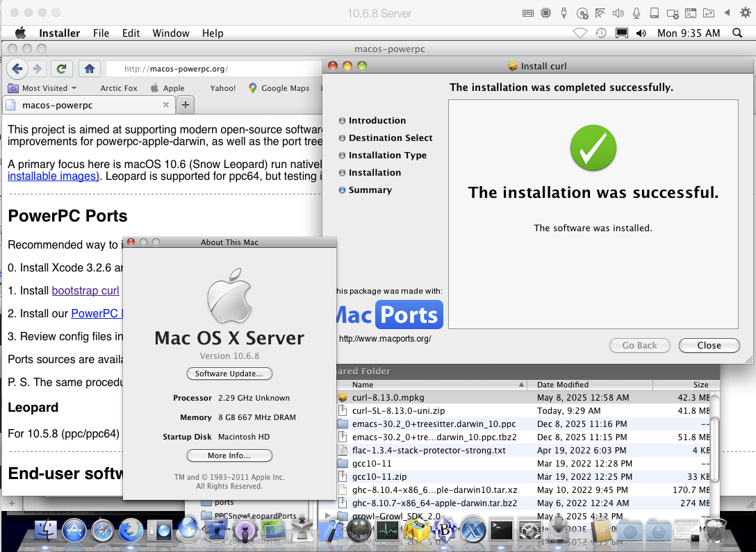Launch Safari from the Dock
Image resolution: width=756 pixels, height=552 pixels.
(x=102, y=530)
